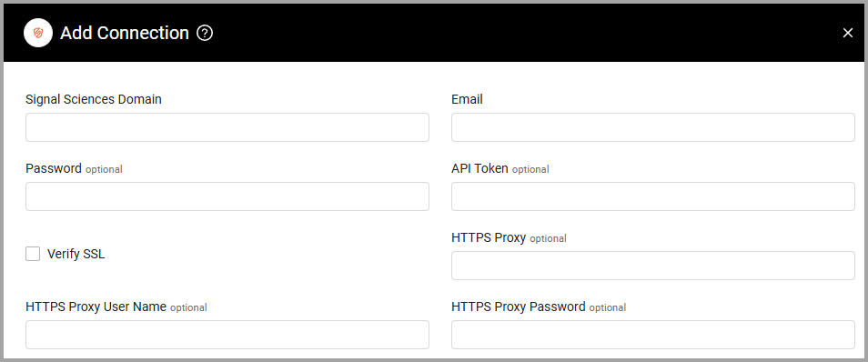Click the Password optional label
Viewport: 868px width, 362px height.
[x=74, y=169]
